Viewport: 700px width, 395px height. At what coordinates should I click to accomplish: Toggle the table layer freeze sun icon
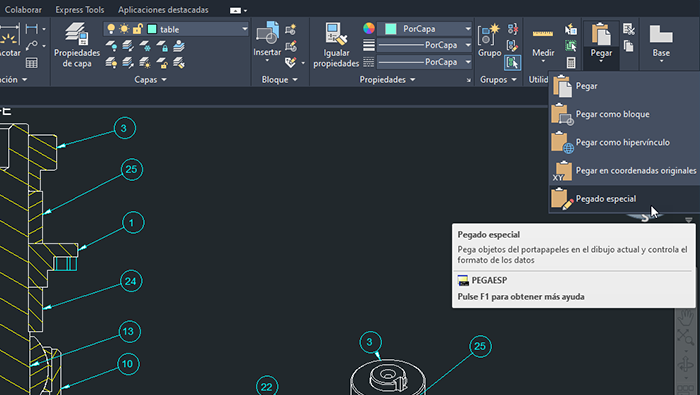(x=124, y=29)
